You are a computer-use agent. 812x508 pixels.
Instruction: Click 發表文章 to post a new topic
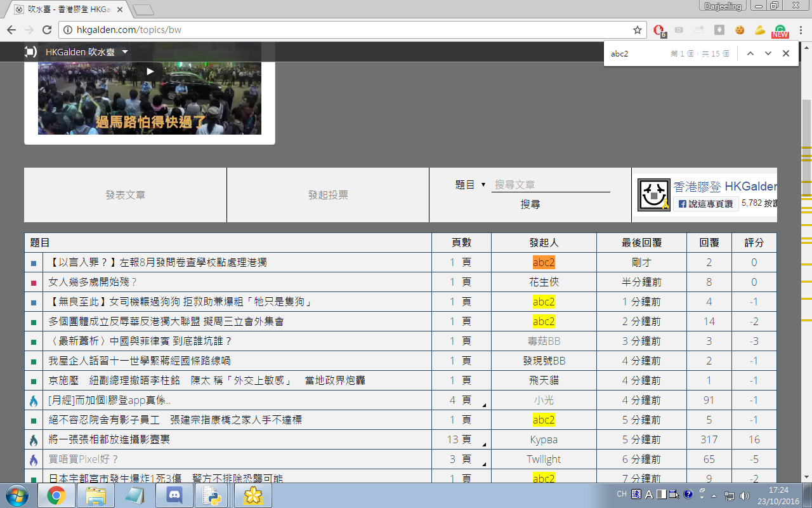tap(125, 195)
